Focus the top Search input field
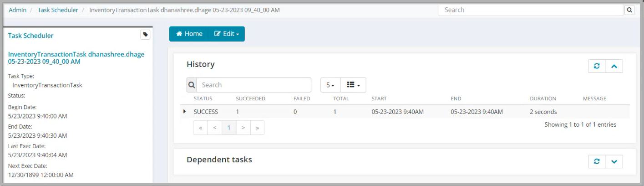The width and height of the screenshot is (644, 186). pos(532,10)
